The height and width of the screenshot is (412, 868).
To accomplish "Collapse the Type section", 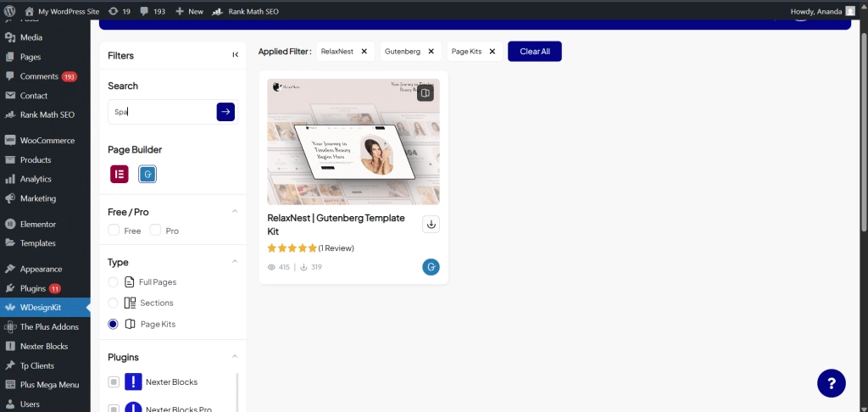I will pyautogui.click(x=235, y=261).
